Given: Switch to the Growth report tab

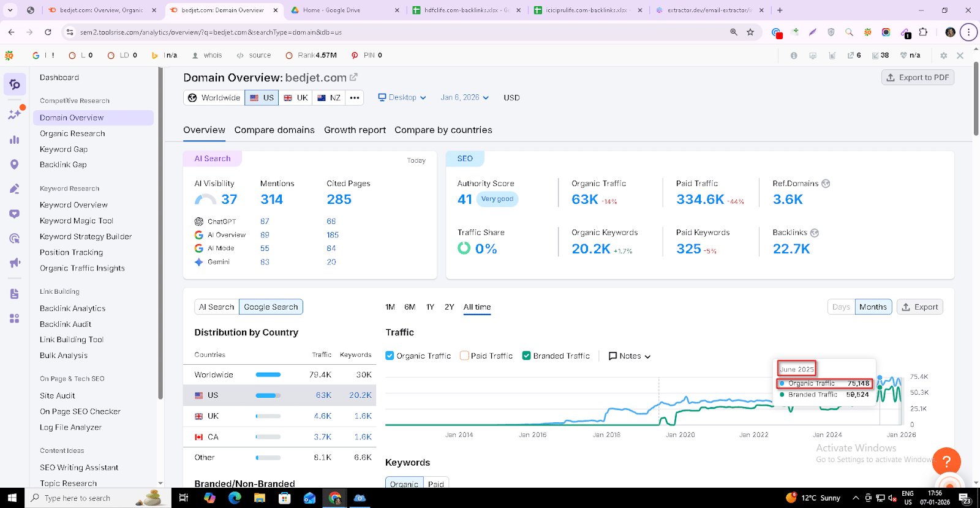Looking at the screenshot, I should (355, 130).
